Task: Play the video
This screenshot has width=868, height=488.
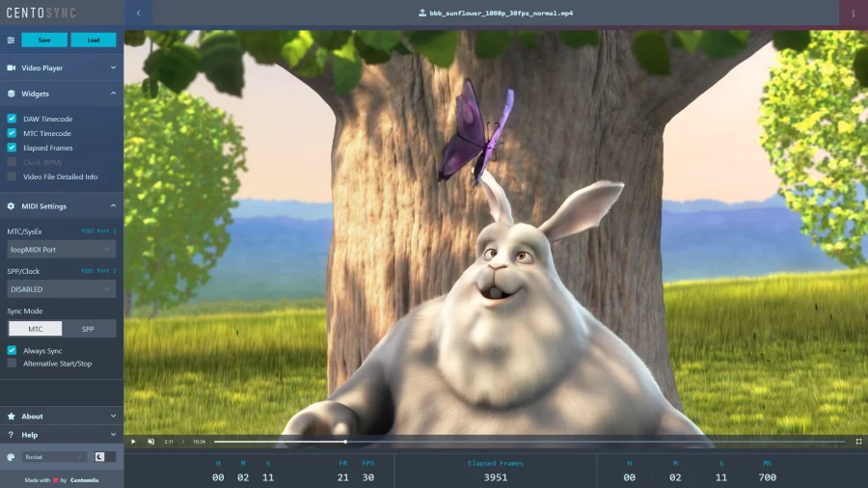Action: click(x=133, y=442)
